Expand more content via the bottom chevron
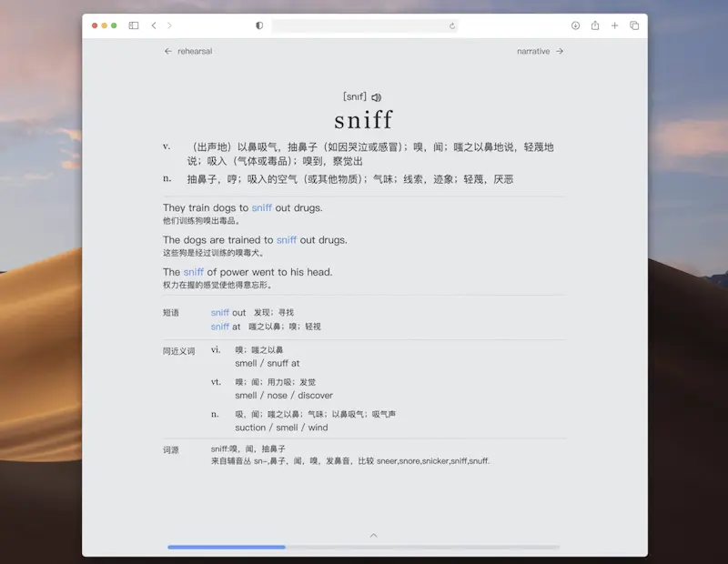 click(373, 537)
